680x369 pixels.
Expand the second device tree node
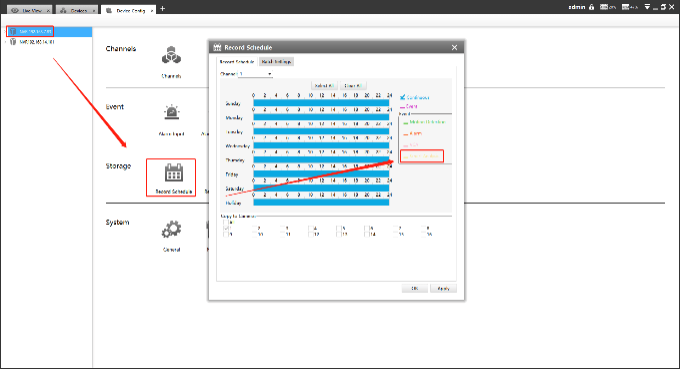coord(6,42)
